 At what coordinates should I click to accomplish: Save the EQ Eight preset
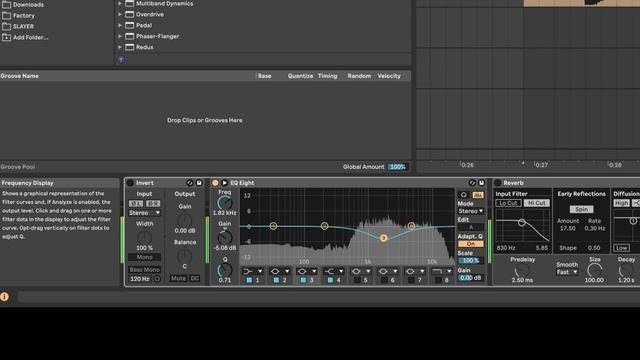point(481,183)
